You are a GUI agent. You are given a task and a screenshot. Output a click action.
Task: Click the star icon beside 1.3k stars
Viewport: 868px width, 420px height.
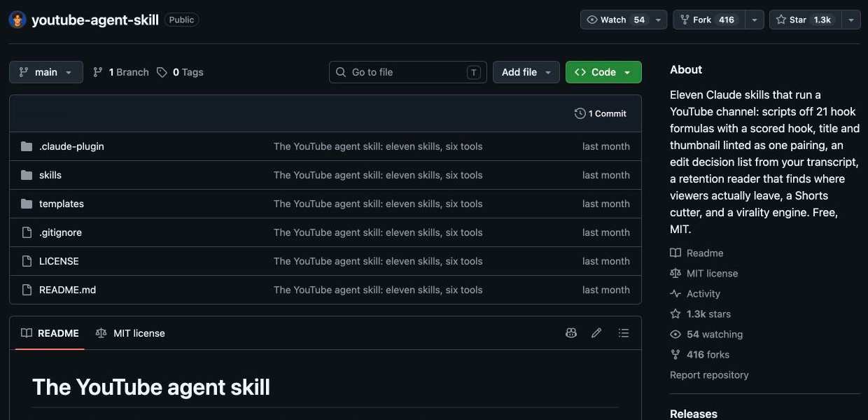pyautogui.click(x=675, y=314)
